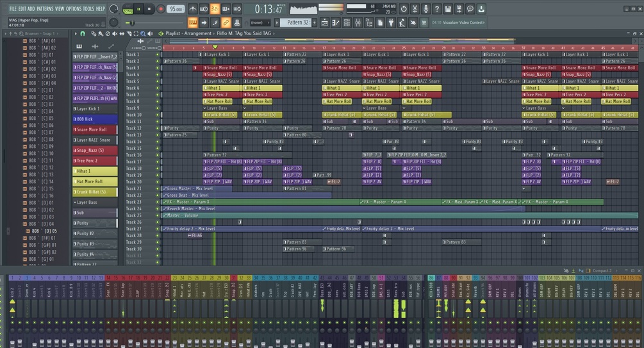Select the playlist Mute tool
Viewport: 644px width, 348px height.
click(x=115, y=34)
